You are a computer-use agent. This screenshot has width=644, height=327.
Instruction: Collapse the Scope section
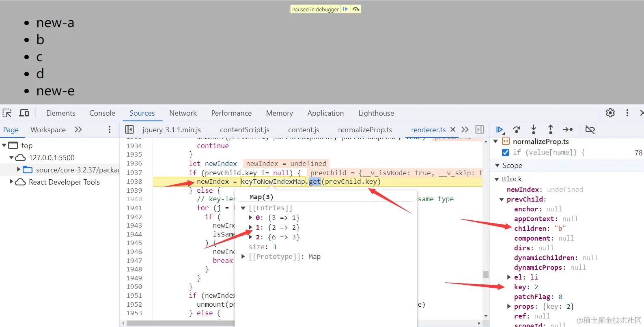(497, 166)
